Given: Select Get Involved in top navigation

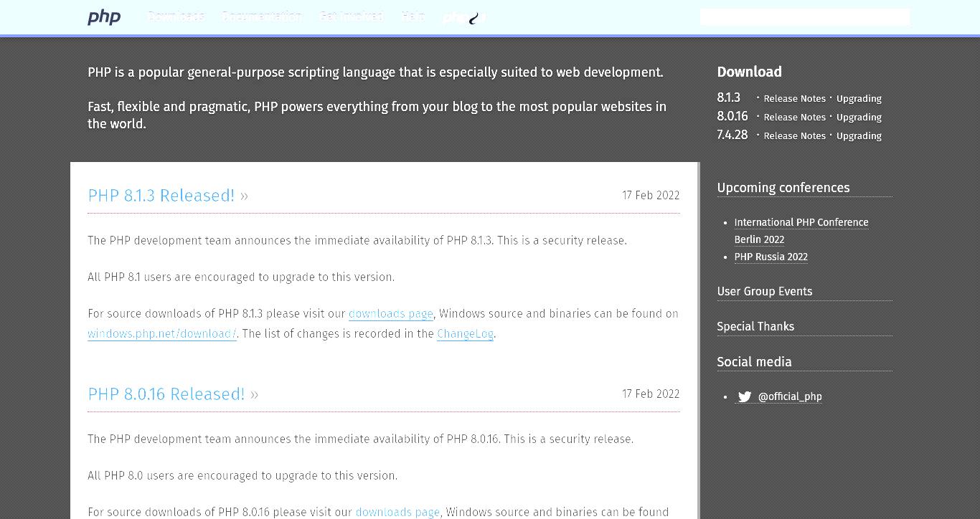Looking at the screenshot, I should pos(351,16).
